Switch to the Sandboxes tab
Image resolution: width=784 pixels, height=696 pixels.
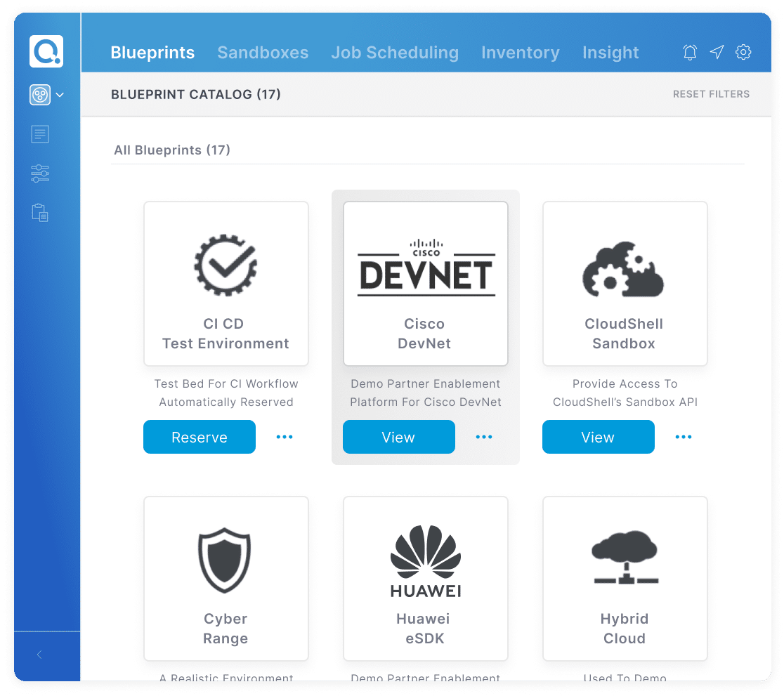point(263,53)
